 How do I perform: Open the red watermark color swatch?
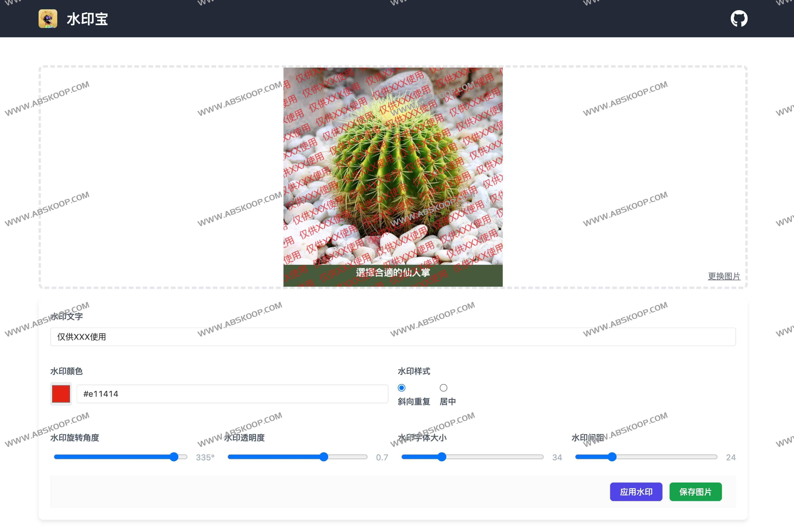(61, 394)
